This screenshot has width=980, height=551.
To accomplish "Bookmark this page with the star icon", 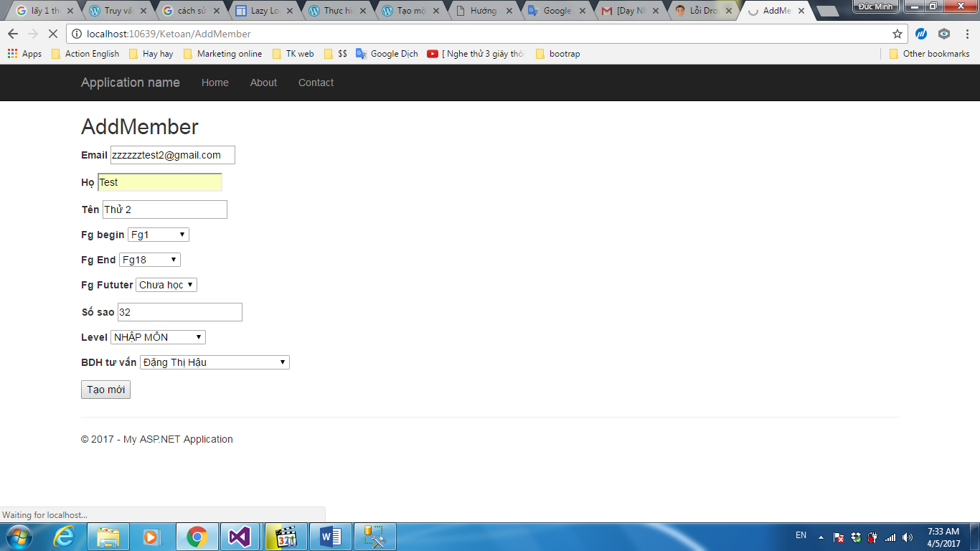I will pos(897,34).
